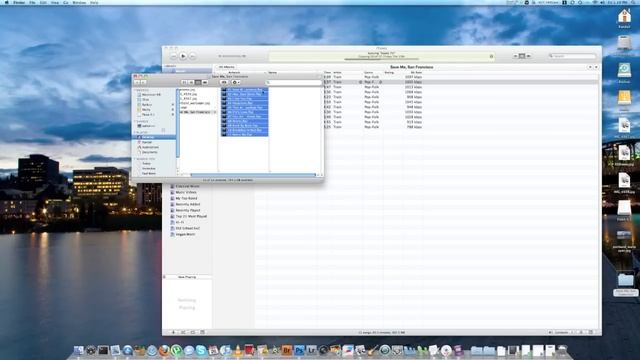
Task: Open the Window menu in the menu bar
Action: click(x=79, y=2)
